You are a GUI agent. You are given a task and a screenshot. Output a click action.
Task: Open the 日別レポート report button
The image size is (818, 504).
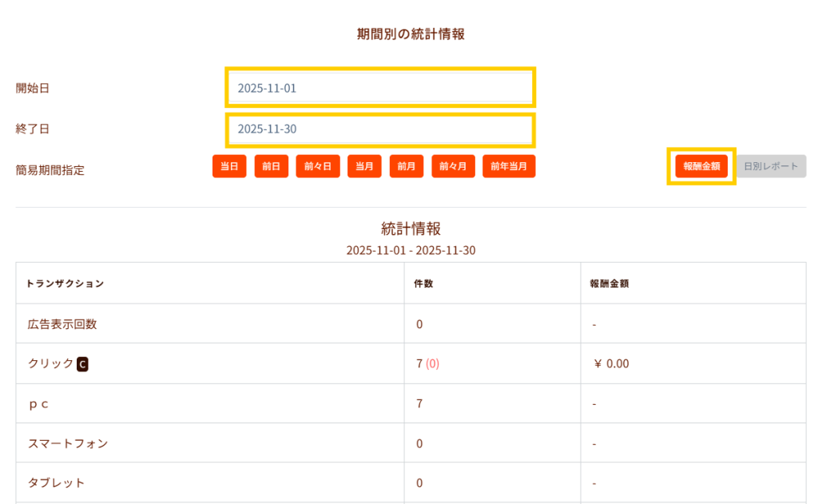pos(770,166)
